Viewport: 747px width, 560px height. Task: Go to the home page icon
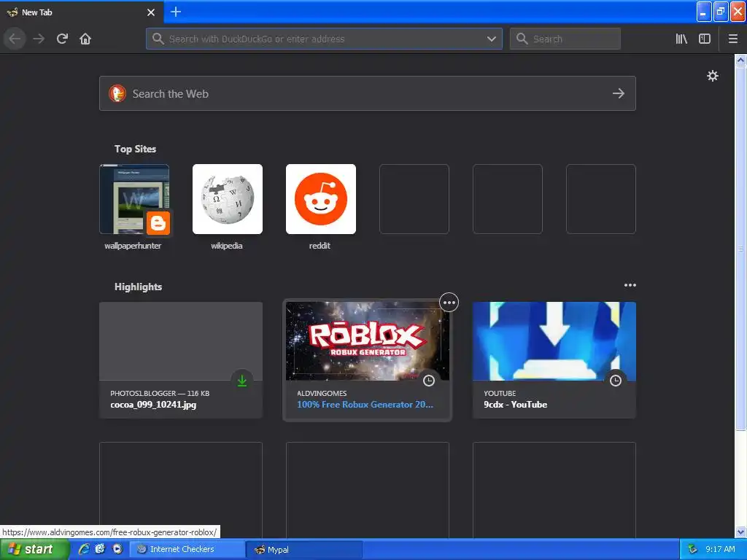[85, 39]
